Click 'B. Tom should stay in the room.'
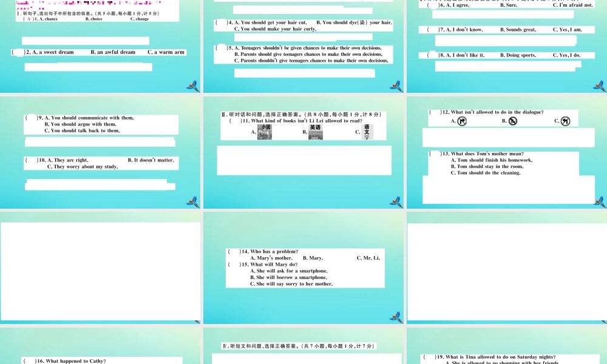This screenshot has width=607, height=364. click(x=487, y=167)
